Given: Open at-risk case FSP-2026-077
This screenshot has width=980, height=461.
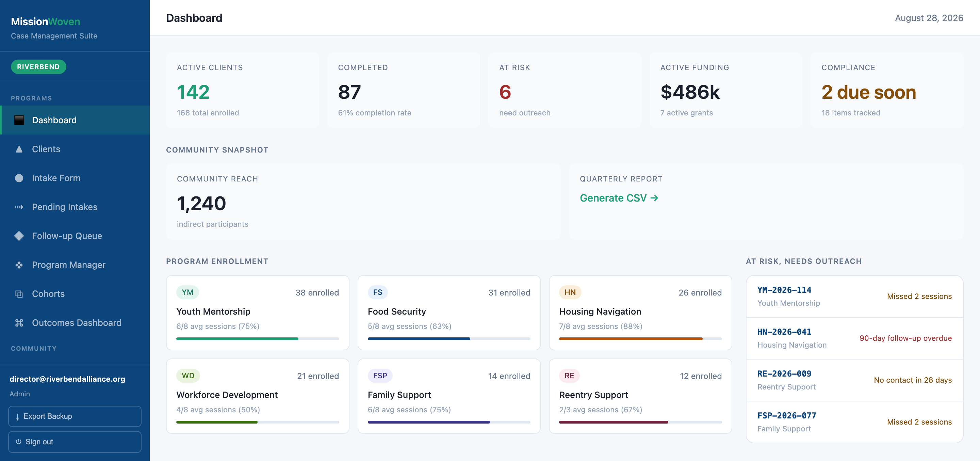Looking at the screenshot, I should tap(854, 422).
